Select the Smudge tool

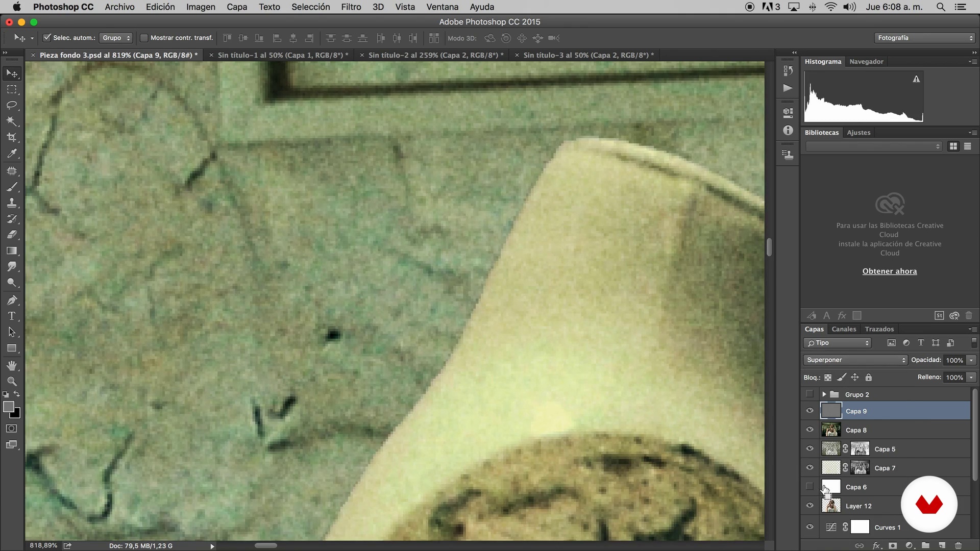pyautogui.click(x=12, y=267)
